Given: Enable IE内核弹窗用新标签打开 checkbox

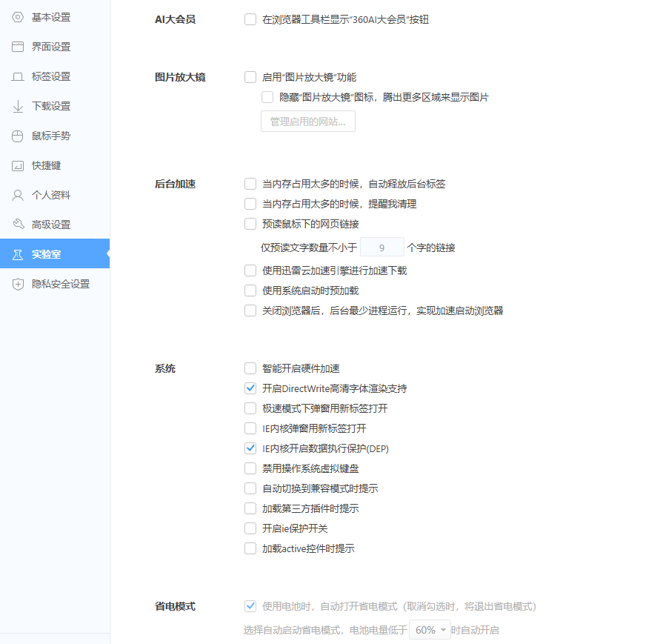Looking at the screenshot, I should coord(250,428).
